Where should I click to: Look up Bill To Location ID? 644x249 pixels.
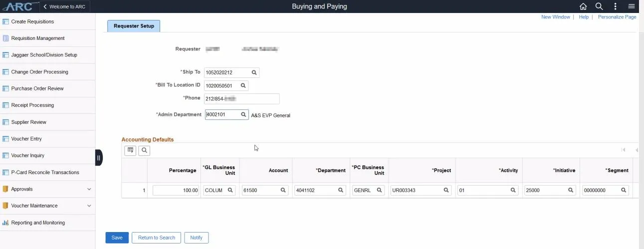pos(243,86)
